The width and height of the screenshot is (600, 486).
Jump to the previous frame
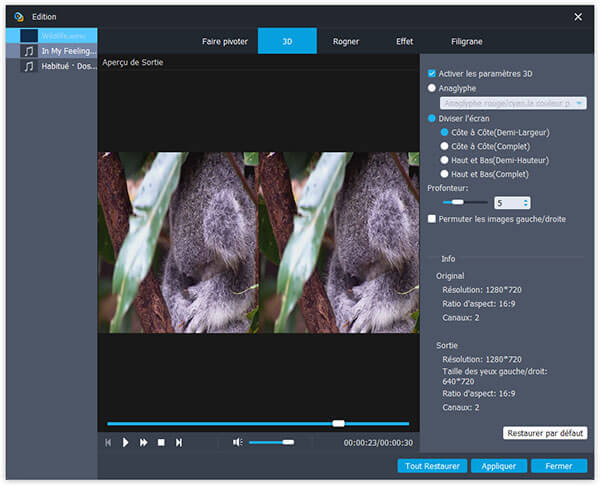tap(108, 442)
